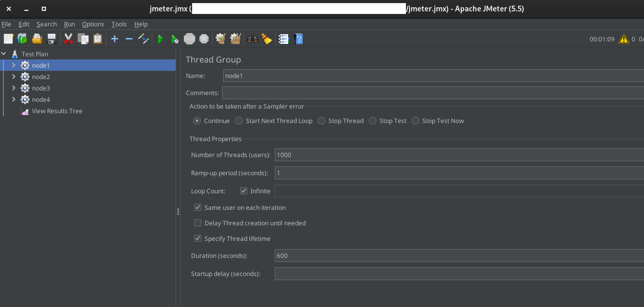The image size is (644, 307).
Task: Stop the running test with Stop icon
Action: [x=190, y=39]
